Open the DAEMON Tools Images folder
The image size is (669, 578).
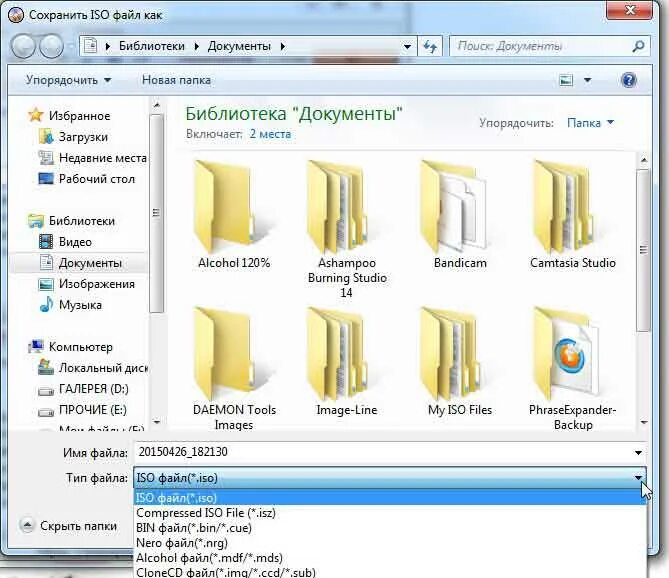click(234, 369)
